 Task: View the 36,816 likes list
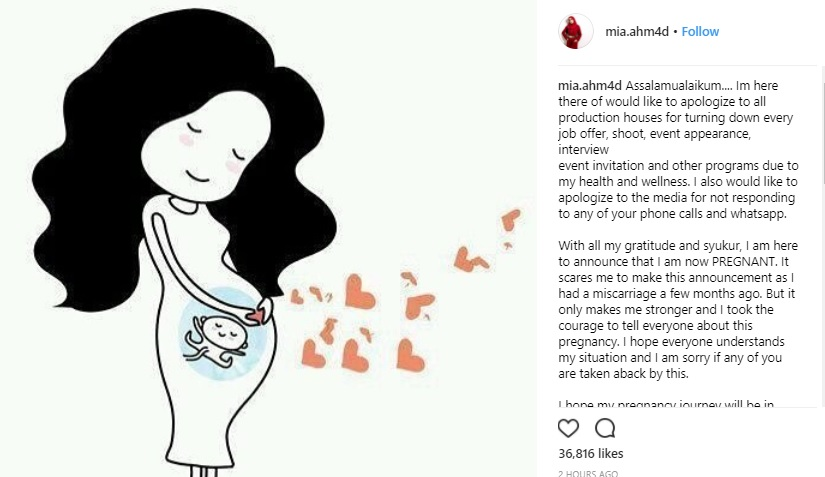coord(590,453)
